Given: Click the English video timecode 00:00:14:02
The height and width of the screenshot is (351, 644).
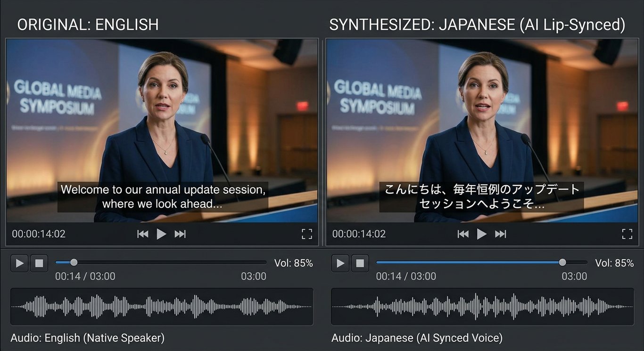Looking at the screenshot, I should click(39, 234).
